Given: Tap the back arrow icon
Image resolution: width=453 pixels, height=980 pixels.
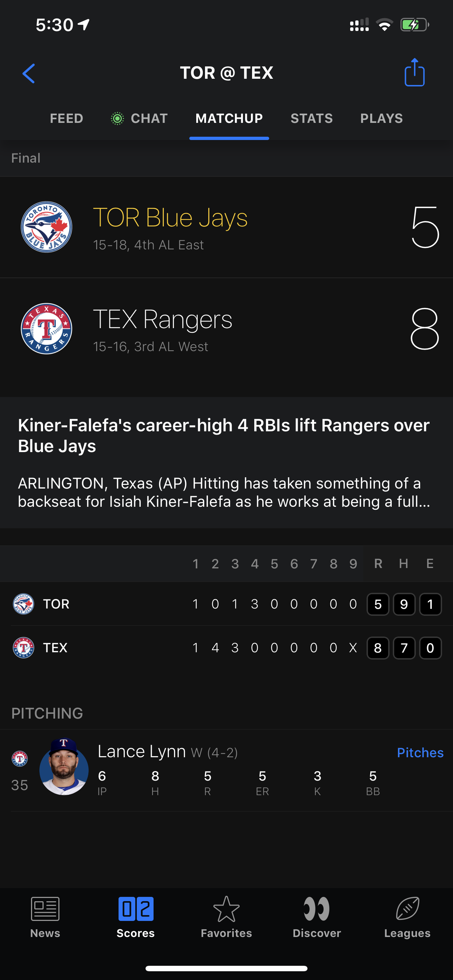Looking at the screenshot, I should (x=29, y=73).
